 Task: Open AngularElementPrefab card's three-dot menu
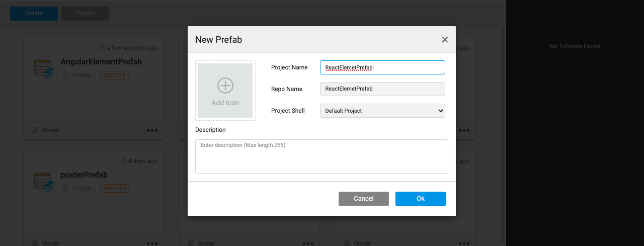pyautogui.click(x=152, y=130)
